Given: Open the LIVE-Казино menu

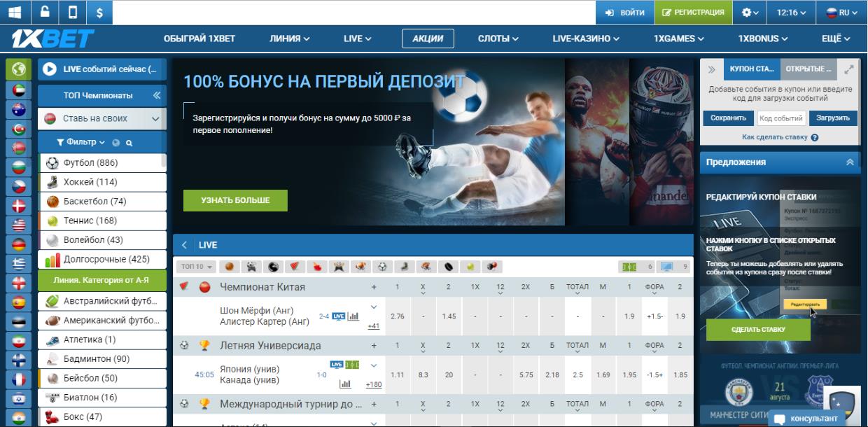Looking at the screenshot, I should tap(586, 38).
